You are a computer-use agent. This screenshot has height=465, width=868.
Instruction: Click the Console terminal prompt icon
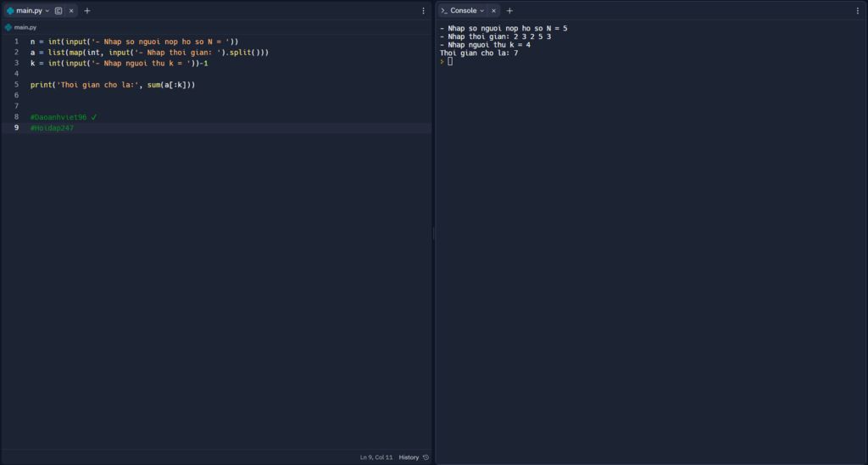(443, 11)
